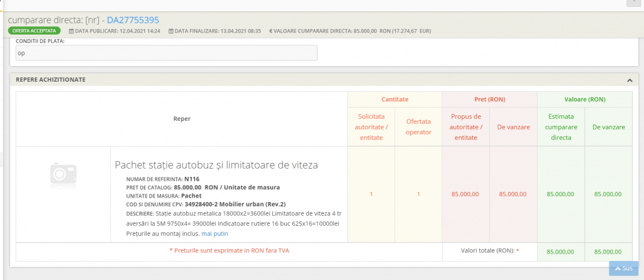Click the Valoare (RON) column group header
Image resolution: width=644 pixels, height=280 pixels.
(x=584, y=99)
